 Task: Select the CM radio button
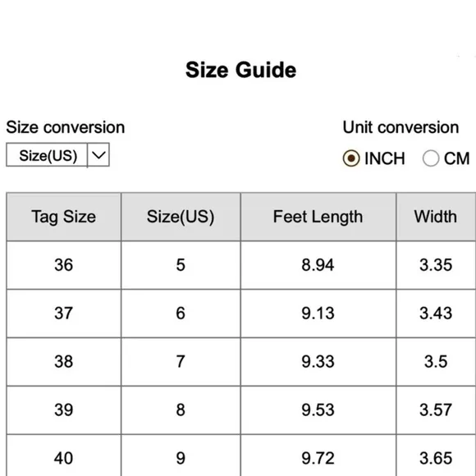click(431, 158)
